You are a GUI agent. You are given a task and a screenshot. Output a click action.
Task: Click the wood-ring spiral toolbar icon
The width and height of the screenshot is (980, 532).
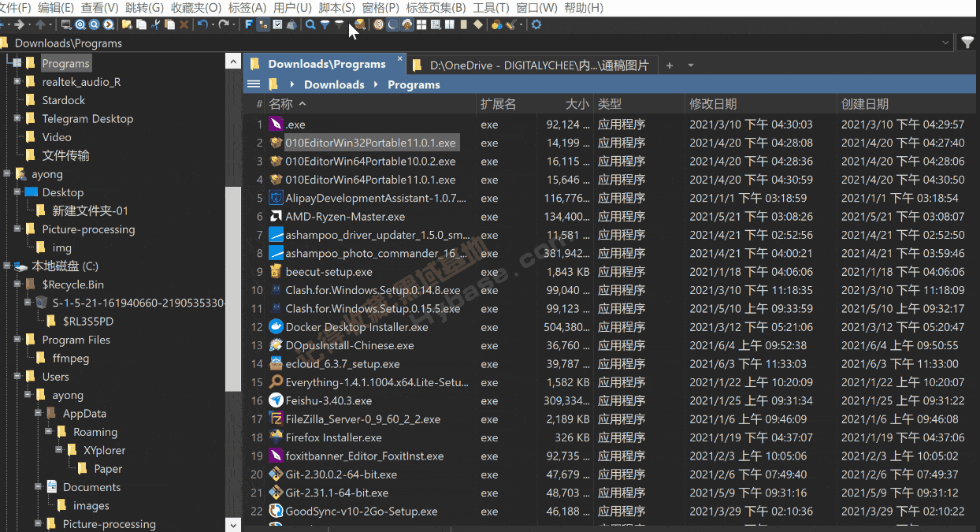pos(380,24)
